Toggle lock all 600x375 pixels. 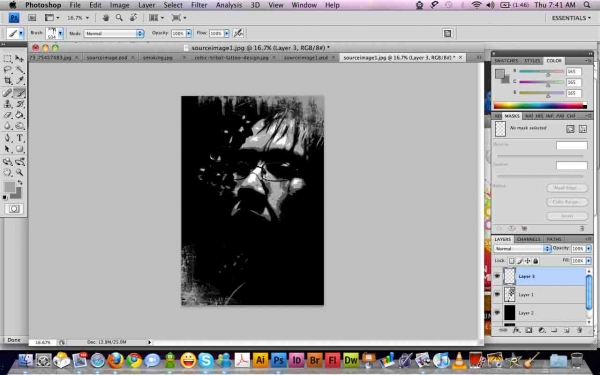coord(536,261)
